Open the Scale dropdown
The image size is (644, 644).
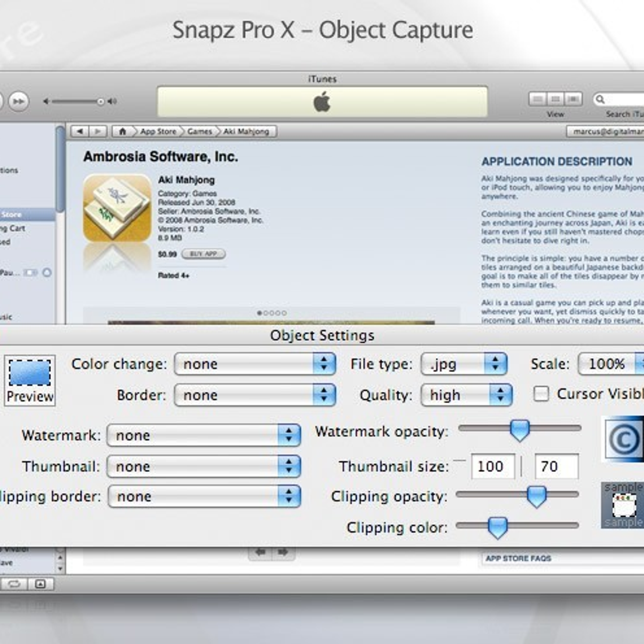(611, 364)
